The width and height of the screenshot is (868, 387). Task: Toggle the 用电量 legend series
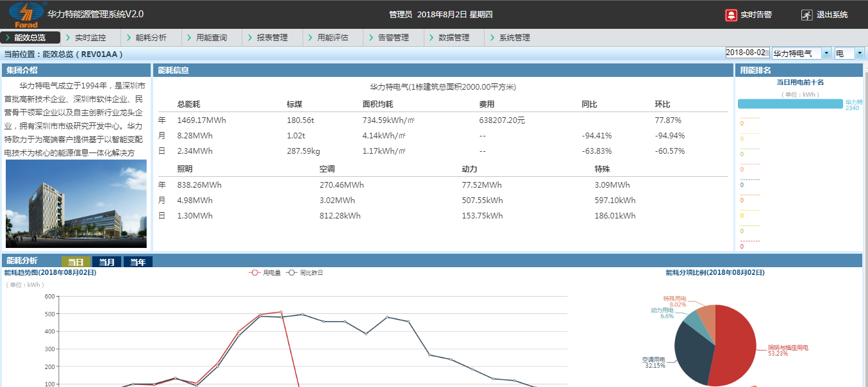point(265,272)
